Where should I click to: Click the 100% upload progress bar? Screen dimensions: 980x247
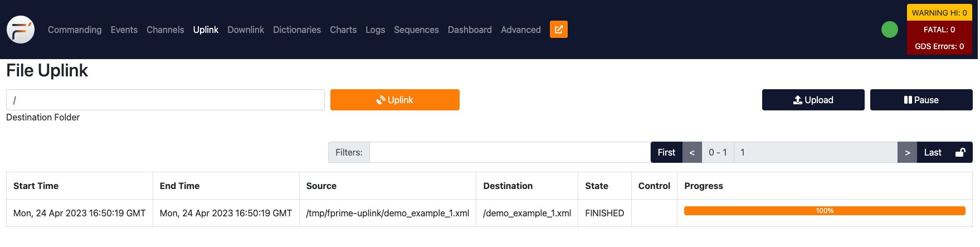824,211
